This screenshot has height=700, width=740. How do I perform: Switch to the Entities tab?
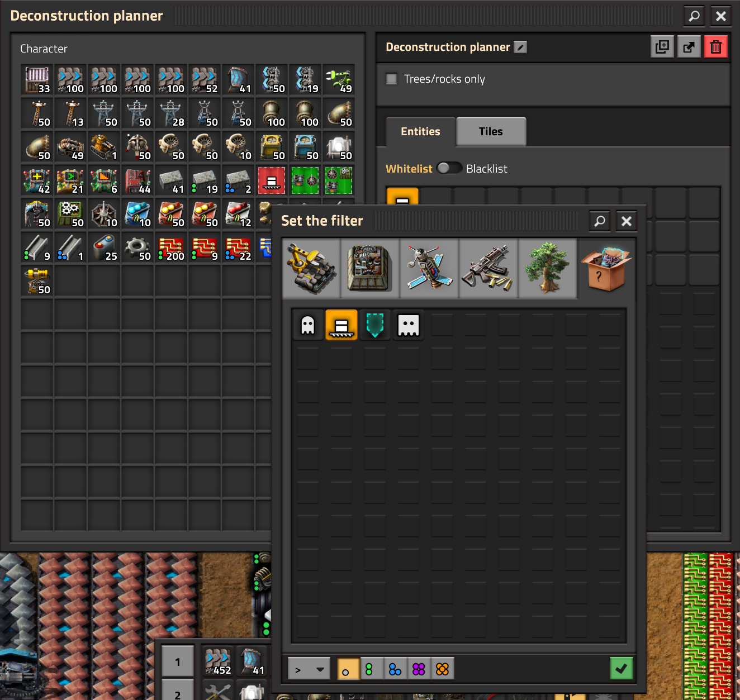pyautogui.click(x=420, y=132)
